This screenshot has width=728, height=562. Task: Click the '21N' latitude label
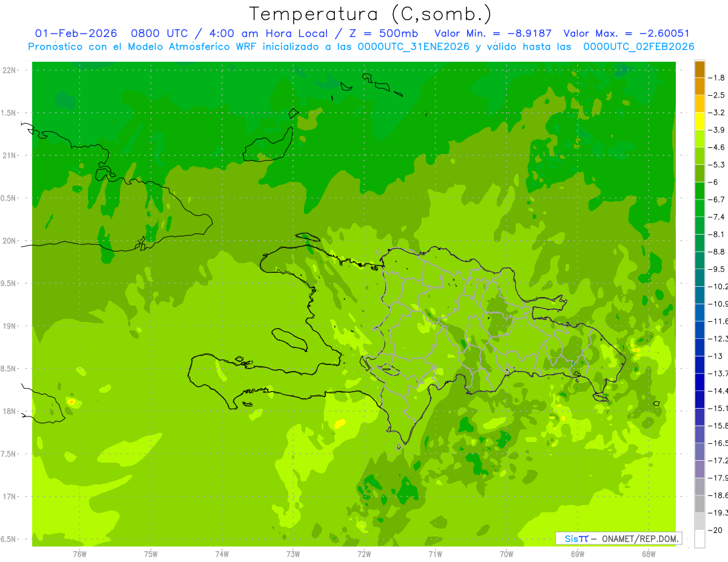(10, 156)
